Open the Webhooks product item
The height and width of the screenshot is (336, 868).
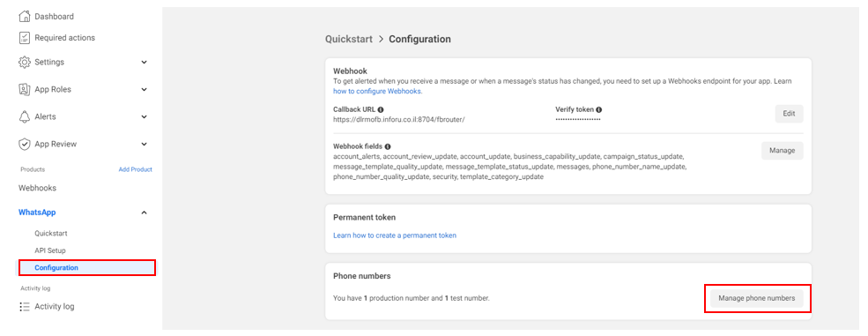click(x=38, y=188)
